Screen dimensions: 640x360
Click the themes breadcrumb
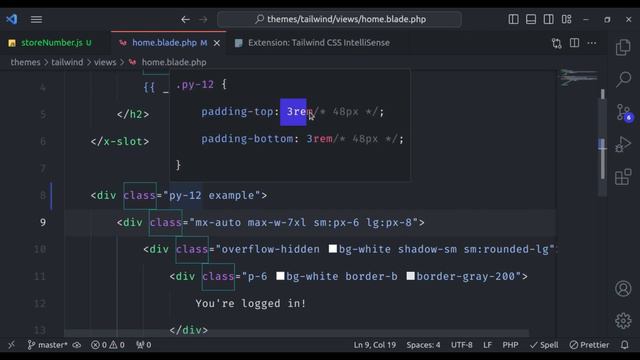pyautogui.click(x=25, y=62)
